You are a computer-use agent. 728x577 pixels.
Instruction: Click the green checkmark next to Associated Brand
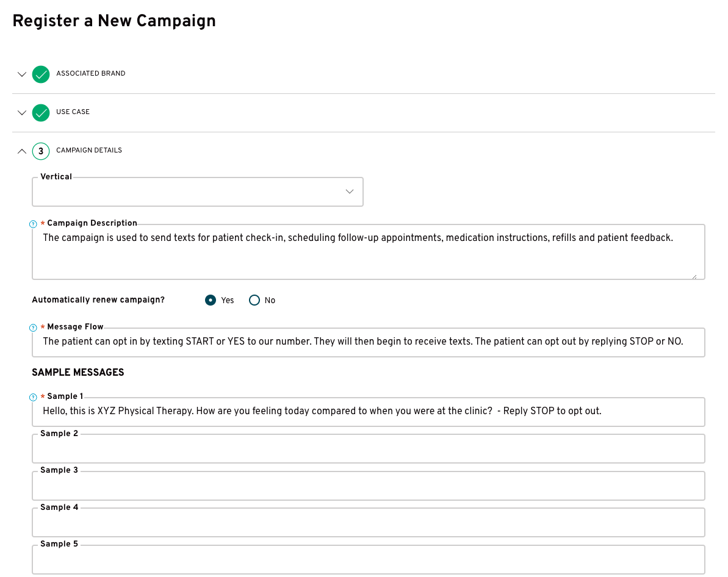tap(41, 74)
